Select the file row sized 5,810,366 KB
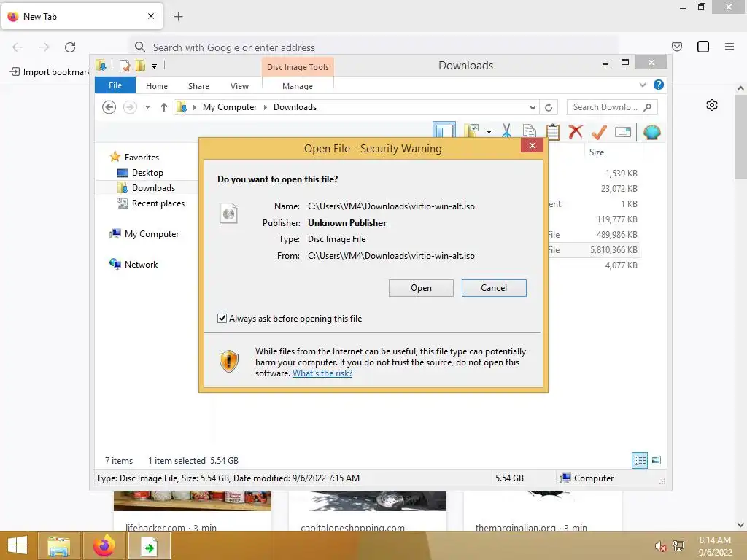747x560 pixels. click(593, 250)
